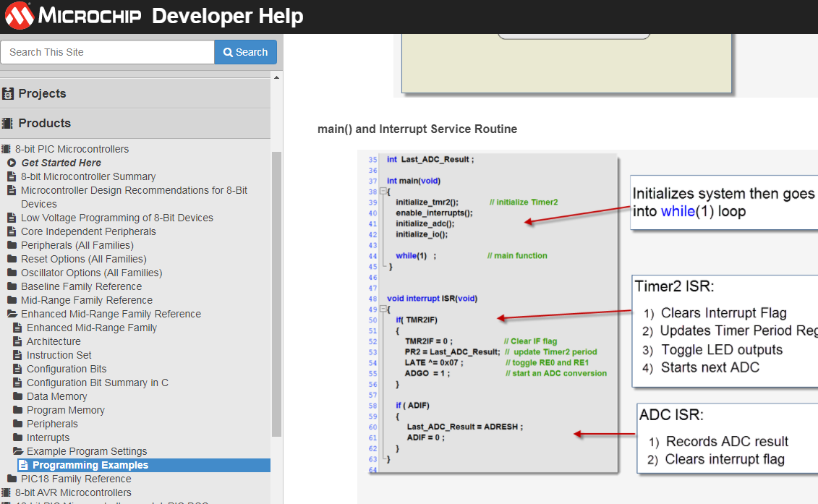Open Baseline Family Reference item
This screenshot has height=504, width=818.
[x=82, y=286]
